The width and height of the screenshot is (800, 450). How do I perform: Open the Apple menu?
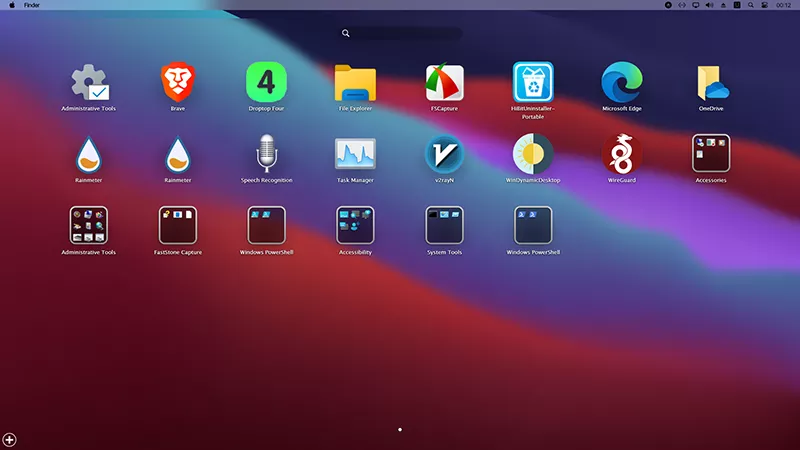[x=12, y=5]
